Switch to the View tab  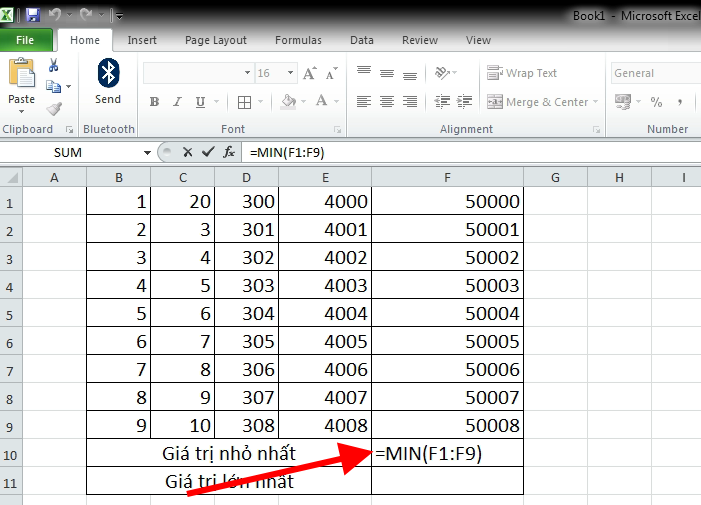(478, 40)
